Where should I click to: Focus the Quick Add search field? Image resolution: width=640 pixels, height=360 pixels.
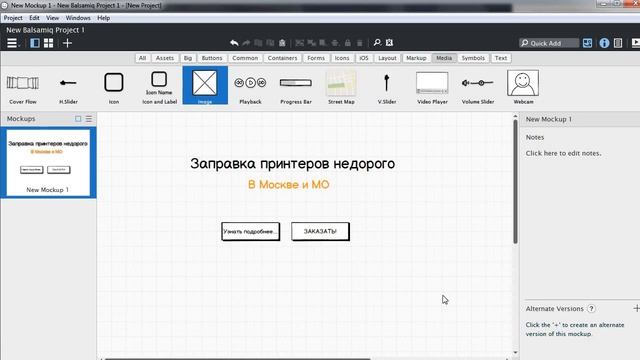coord(549,43)
